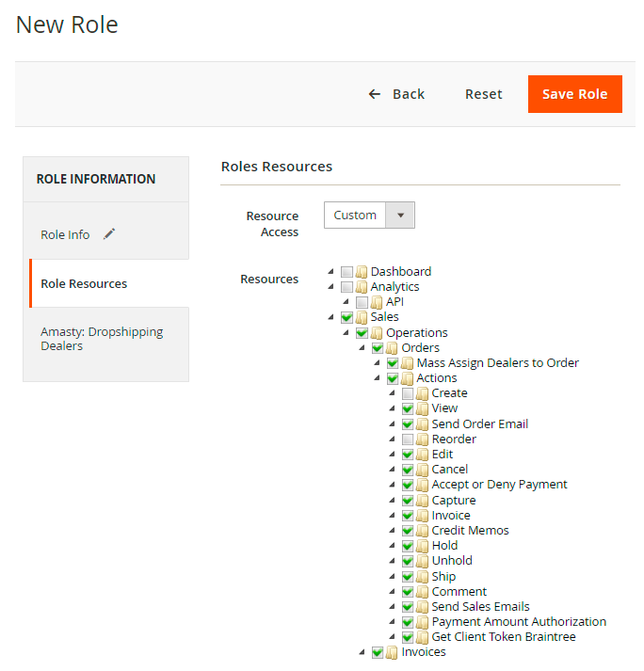Click the Invoices folder icon

[393, 652]
